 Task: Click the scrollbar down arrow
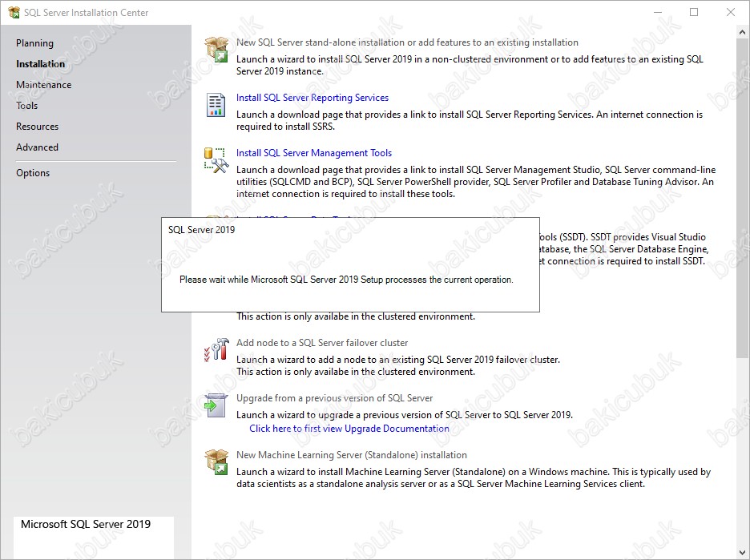(x=742, y=553)
